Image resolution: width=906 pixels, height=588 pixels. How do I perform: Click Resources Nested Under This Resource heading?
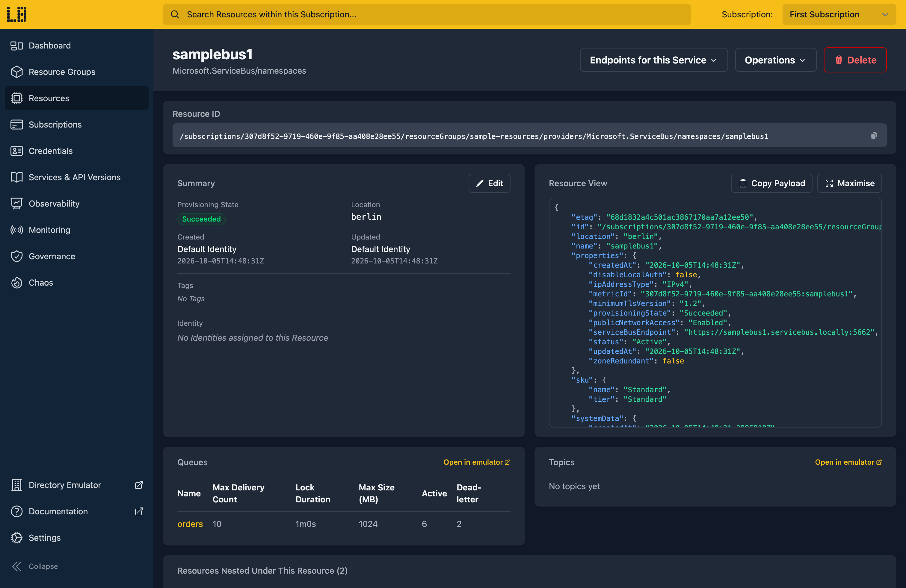tap(262, 571)
